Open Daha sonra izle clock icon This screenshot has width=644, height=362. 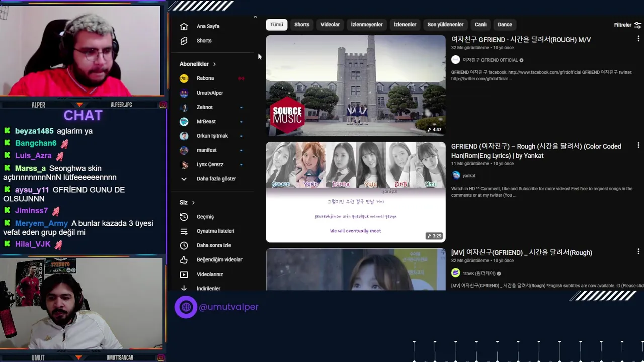(x=184, y=245)
